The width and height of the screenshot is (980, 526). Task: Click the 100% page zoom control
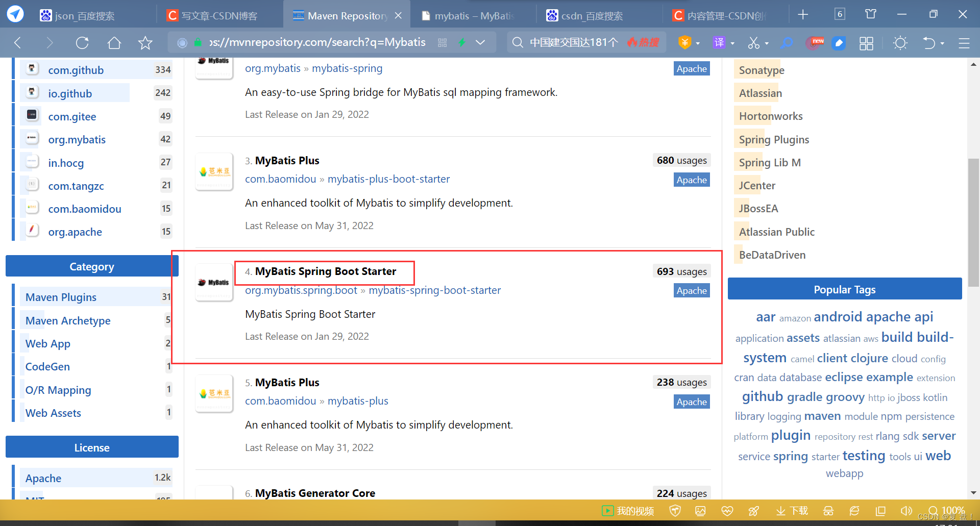coord(947,511)
